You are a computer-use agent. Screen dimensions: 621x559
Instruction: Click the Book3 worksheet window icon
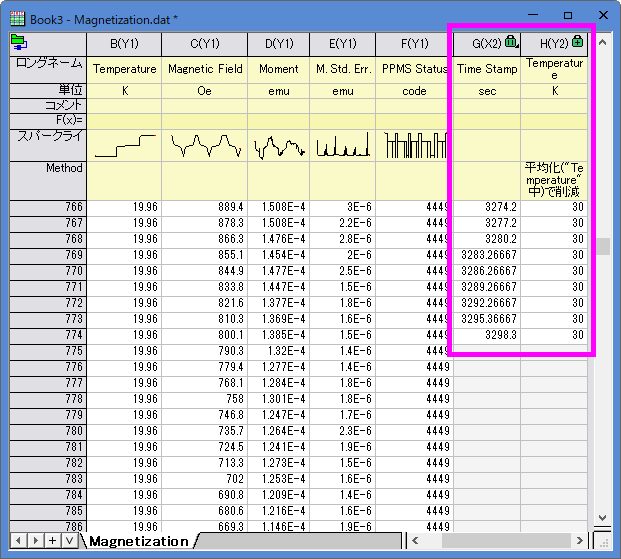point(17,19)
